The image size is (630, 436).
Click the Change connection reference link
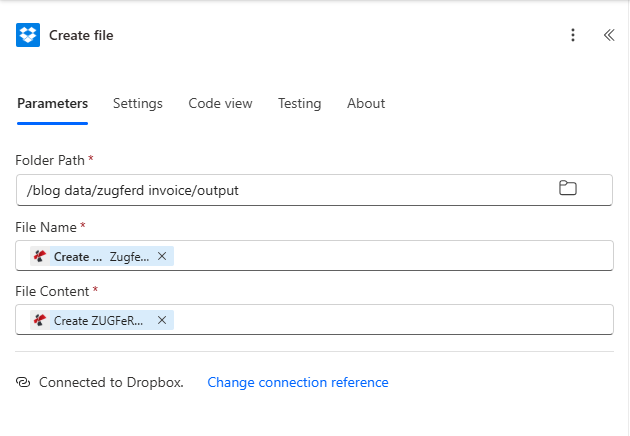(297, 382)
